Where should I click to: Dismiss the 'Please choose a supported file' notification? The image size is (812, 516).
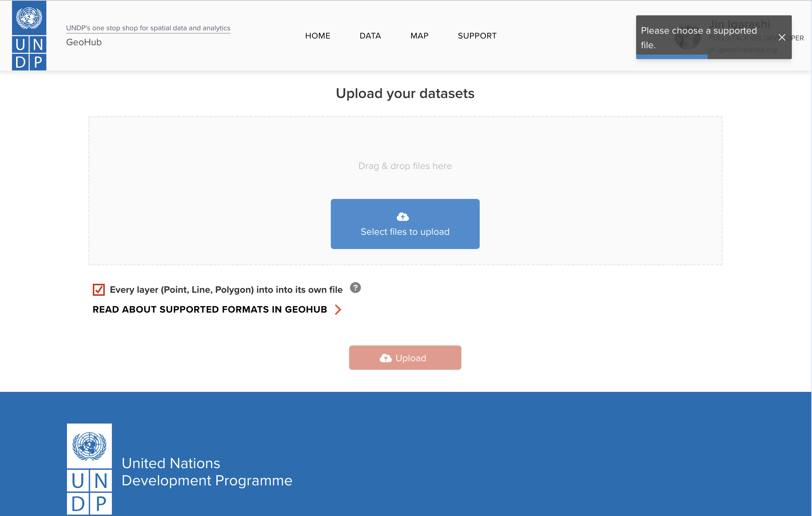click(x=782, y=37)
